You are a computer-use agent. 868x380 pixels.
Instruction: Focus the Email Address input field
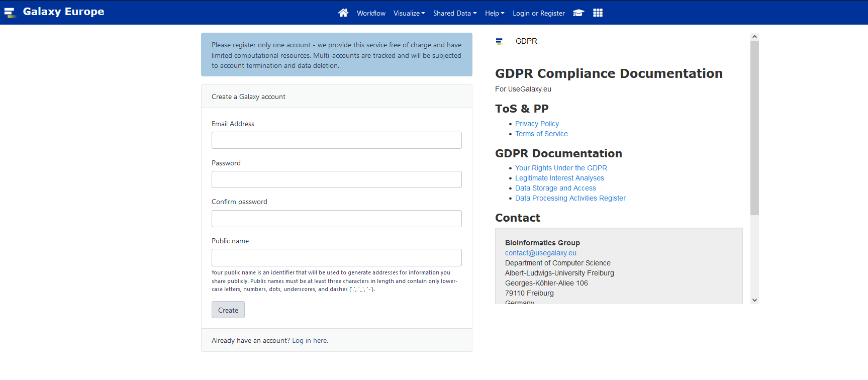(337, 140)
